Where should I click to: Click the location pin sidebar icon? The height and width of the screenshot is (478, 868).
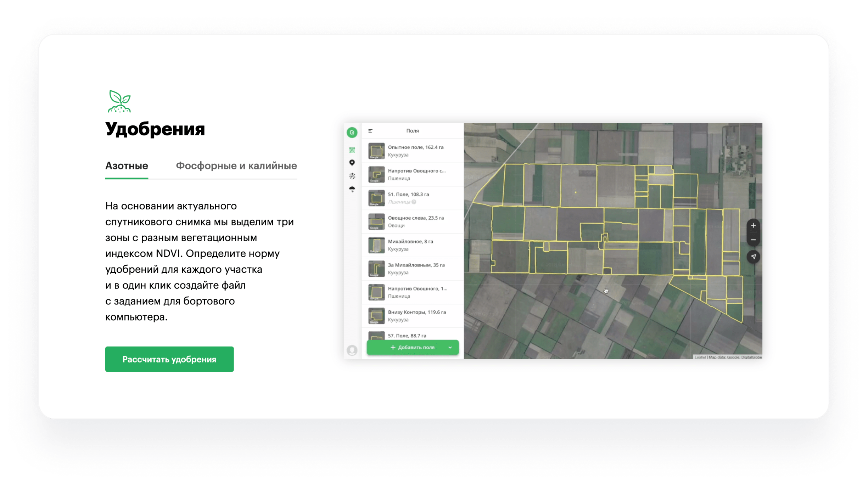coord(352,163)
